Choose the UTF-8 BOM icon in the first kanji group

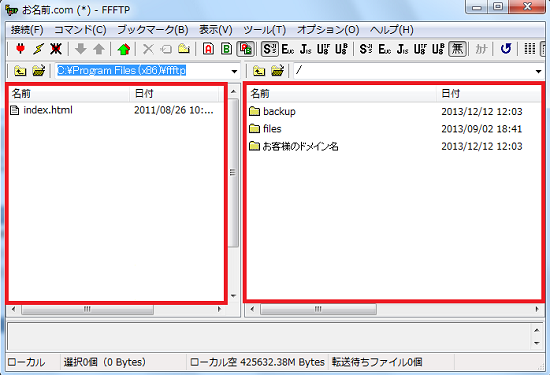[x=341, y=49]
